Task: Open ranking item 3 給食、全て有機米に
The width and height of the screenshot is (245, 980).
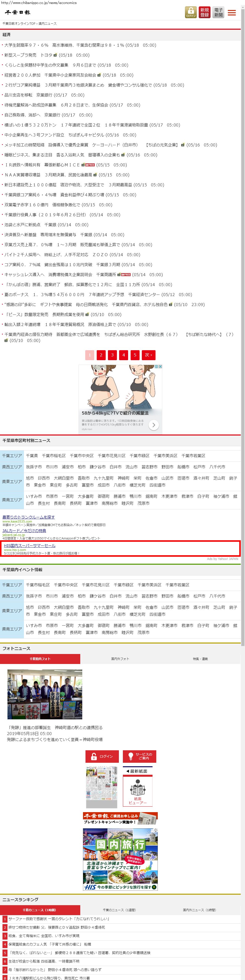Action: click(x=44, y=936)
